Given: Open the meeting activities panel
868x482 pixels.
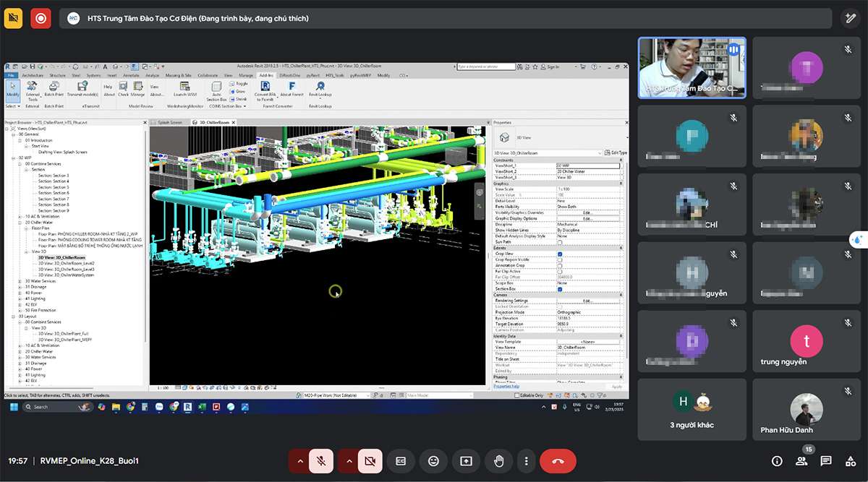Looking at the screenshot, I should 850,461.
